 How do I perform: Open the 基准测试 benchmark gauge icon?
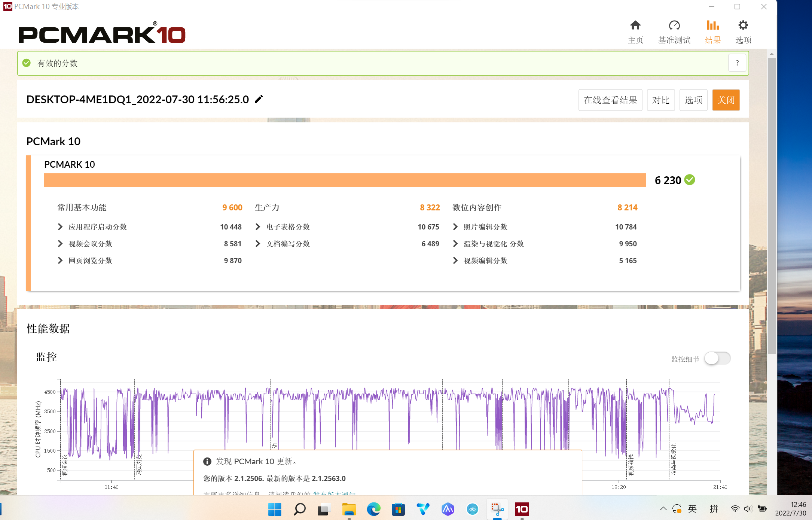[x=674, y=32]
